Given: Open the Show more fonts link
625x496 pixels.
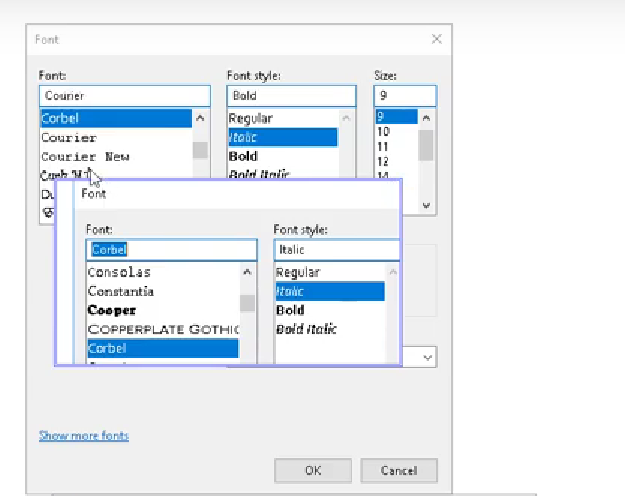Looking at the screenshot, I should pyautogui.click(x=84, y=435).
